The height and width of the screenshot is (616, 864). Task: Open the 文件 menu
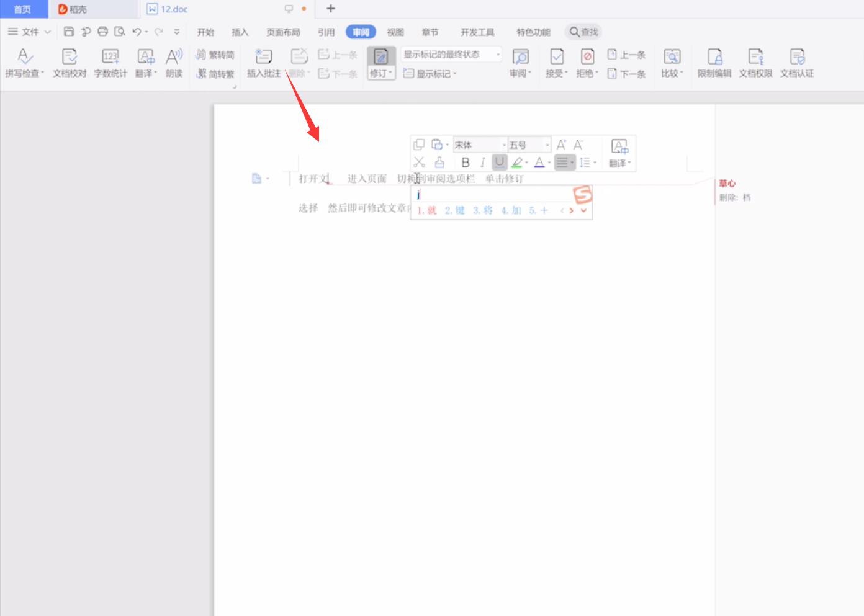tap(29, 32)
